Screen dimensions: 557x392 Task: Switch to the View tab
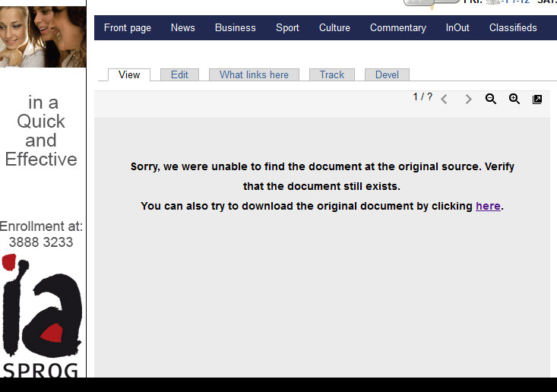coord(129,74)
